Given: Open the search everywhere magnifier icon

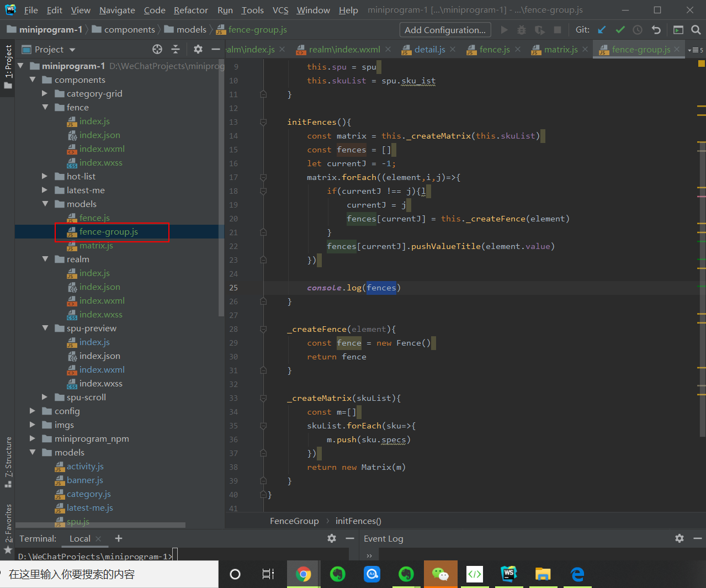Looking at the screenshot, I should point(696,30).
